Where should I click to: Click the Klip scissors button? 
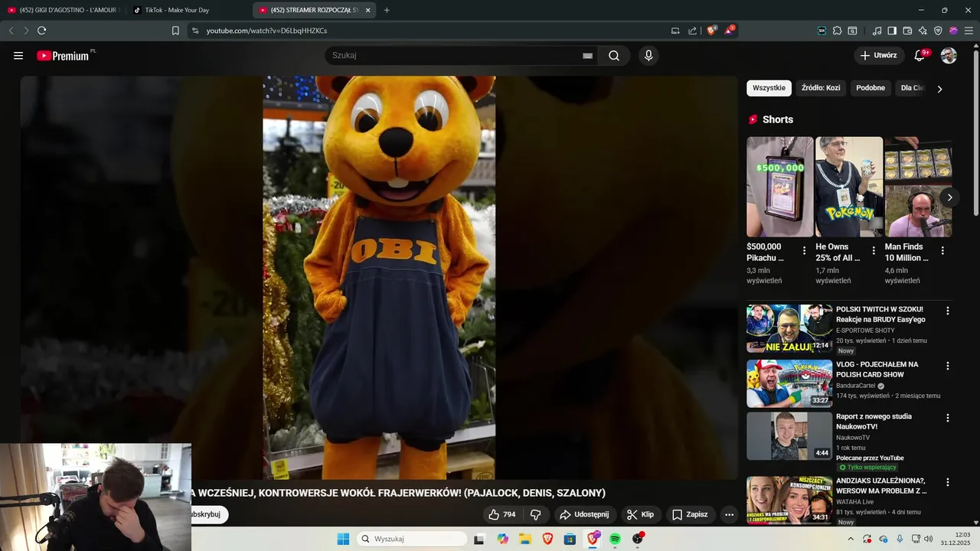[641, 514]
